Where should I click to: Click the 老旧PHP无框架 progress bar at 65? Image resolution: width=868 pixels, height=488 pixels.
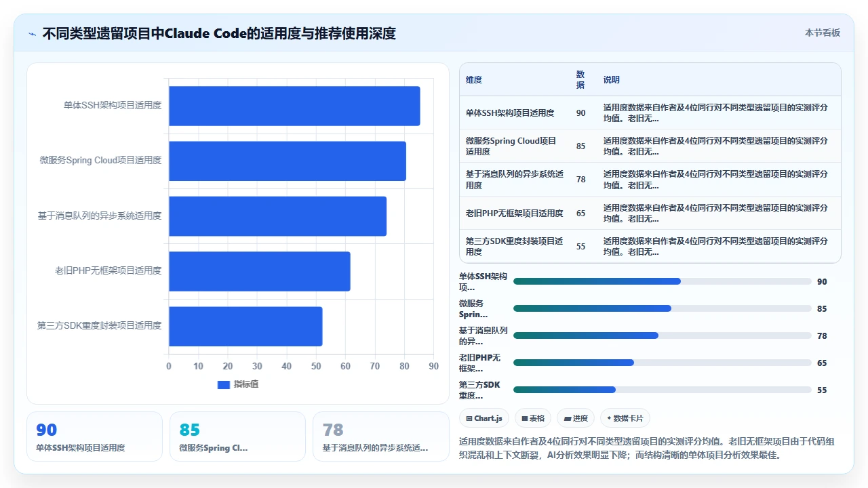662,363
